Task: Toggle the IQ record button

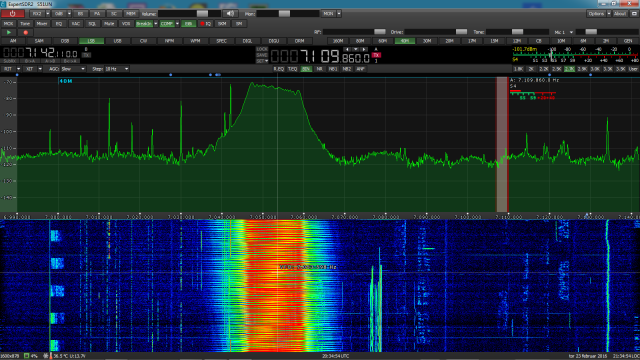Action: (205, 24)
